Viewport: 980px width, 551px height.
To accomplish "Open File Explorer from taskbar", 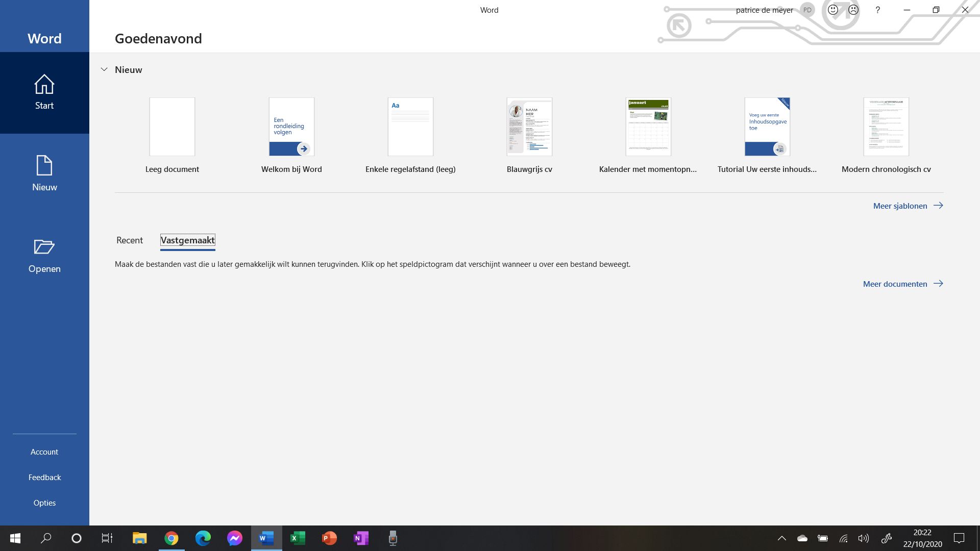I will [139, 538].
